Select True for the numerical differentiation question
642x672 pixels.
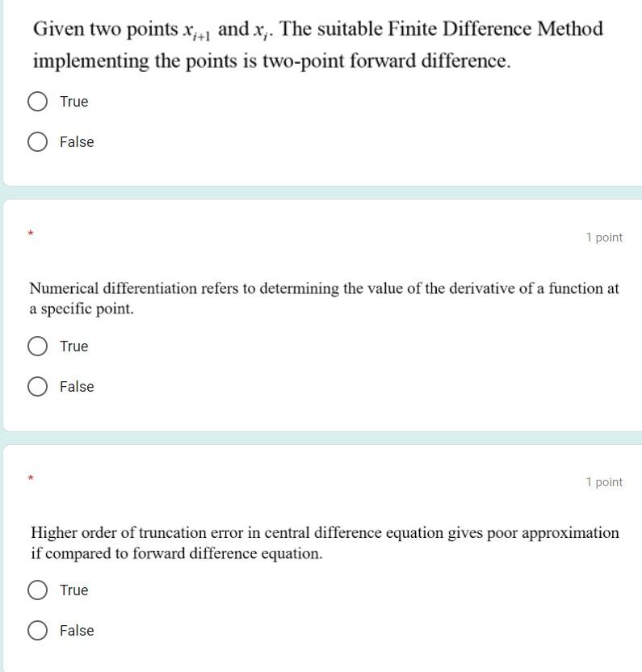(x=37, y=346)
